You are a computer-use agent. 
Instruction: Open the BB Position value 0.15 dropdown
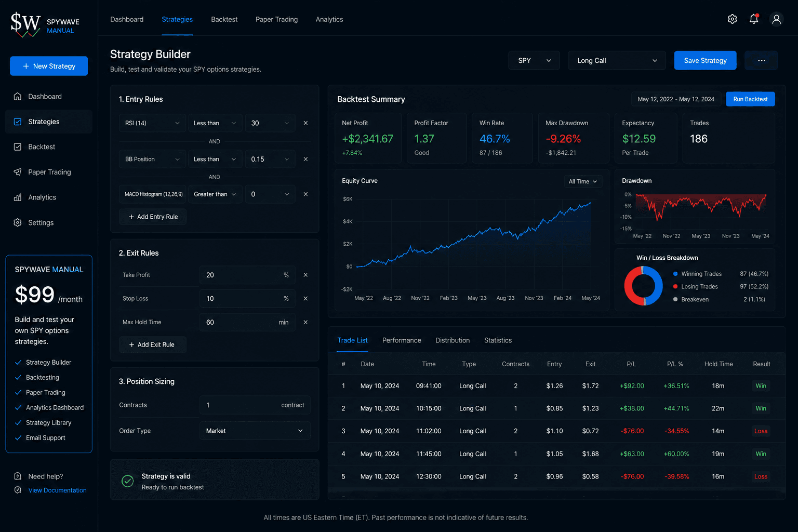coord(270,159)
